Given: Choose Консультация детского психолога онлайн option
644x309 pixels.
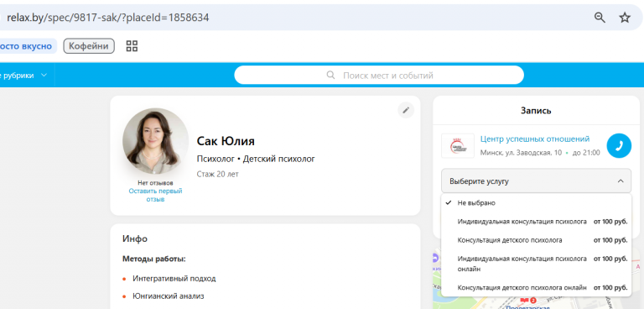Looking at the screenshot, I should tap(536, 287).
